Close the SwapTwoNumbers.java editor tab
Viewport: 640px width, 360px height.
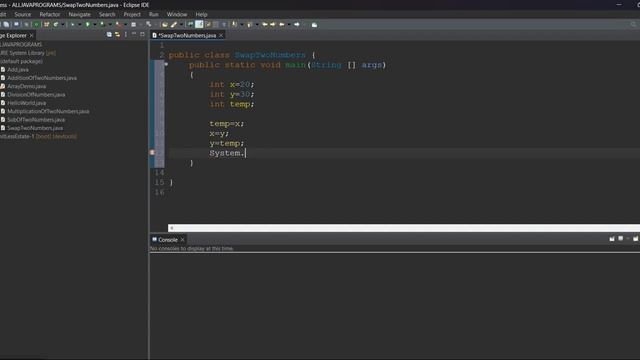[221, 36]
